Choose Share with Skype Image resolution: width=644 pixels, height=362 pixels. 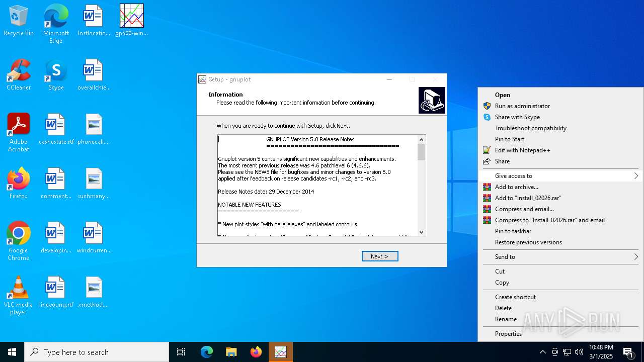[560, 117]
